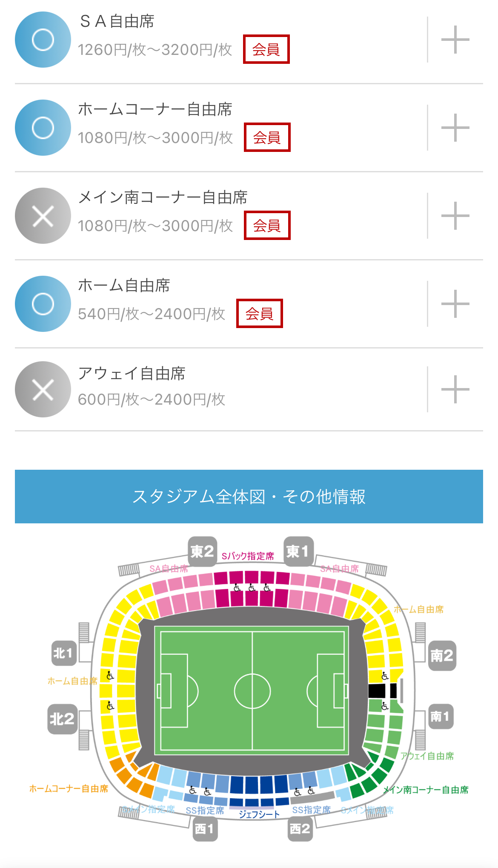
Task: Tap the SA自由席 availability circle icon
Action: pyautogui.click(x=43, y=40)
